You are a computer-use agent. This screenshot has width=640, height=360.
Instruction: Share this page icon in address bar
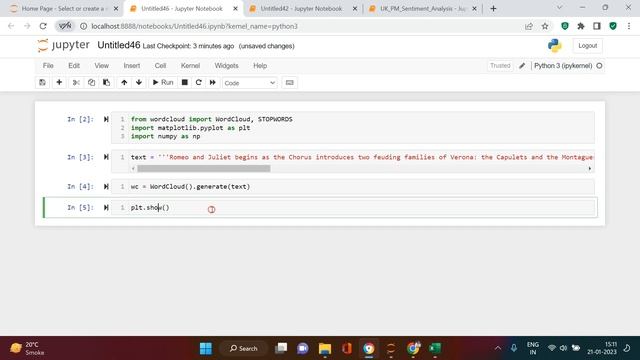pos(529,26)
